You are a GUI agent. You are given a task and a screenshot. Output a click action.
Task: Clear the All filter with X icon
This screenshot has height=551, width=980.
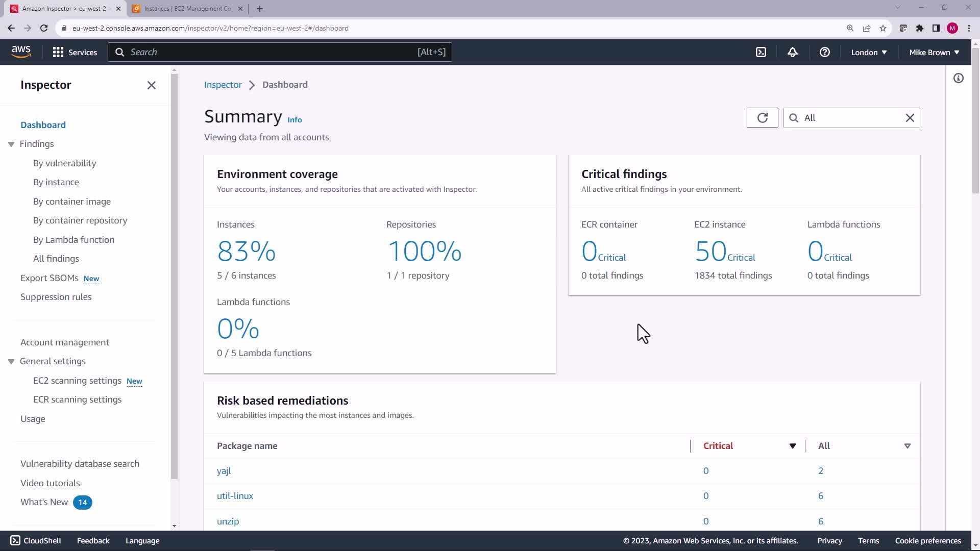click(910, 118)
